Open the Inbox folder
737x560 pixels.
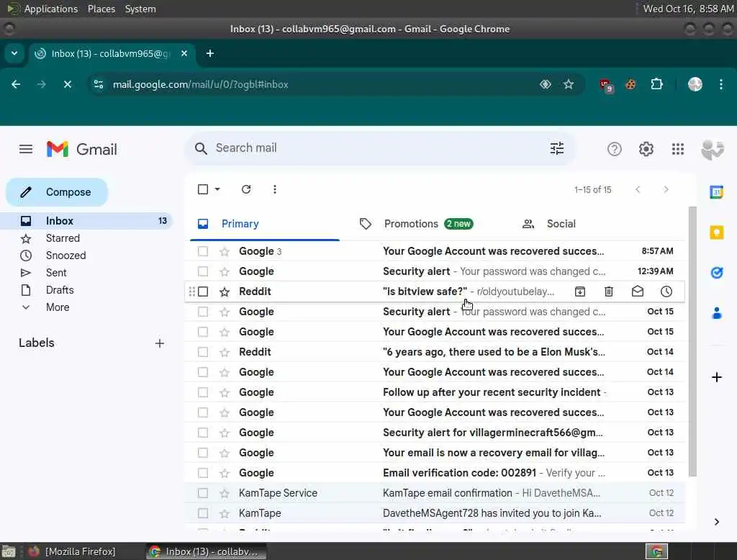(x=86, y=221)
